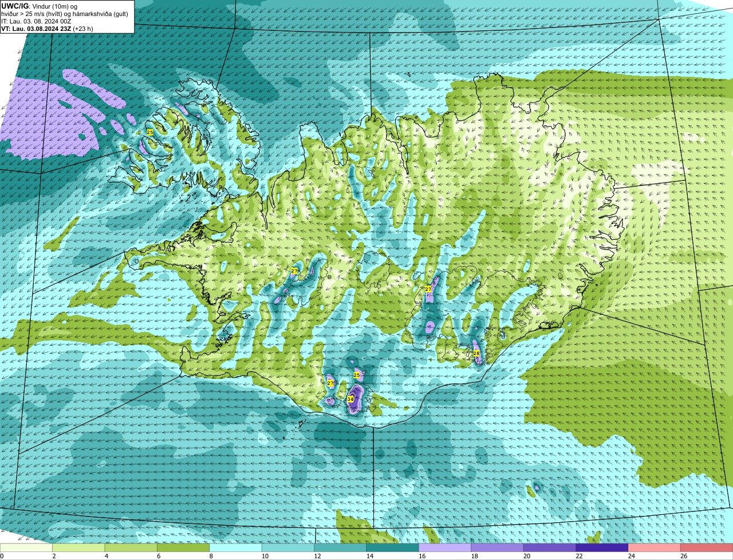This screenshot has height=560, width=733.
Task: Click the 25 gust label just above 34
Action: click(x=357, y=375)
